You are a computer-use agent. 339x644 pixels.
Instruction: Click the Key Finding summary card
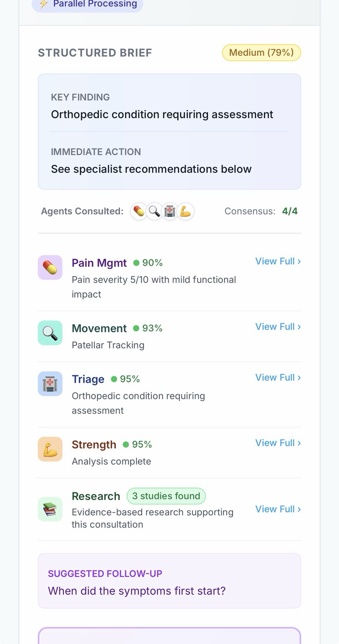[x=169, y=132]
